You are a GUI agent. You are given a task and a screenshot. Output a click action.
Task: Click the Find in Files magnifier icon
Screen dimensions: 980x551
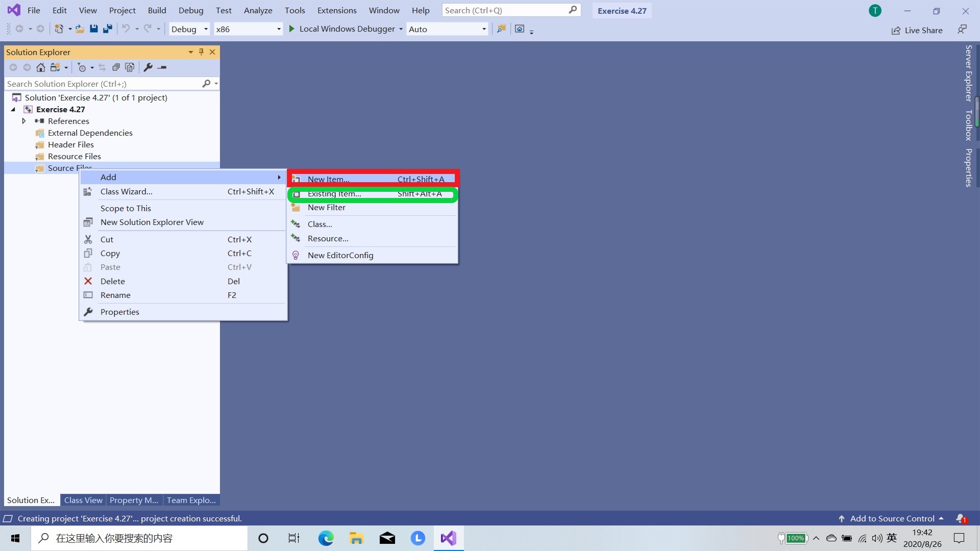(501, 29)
